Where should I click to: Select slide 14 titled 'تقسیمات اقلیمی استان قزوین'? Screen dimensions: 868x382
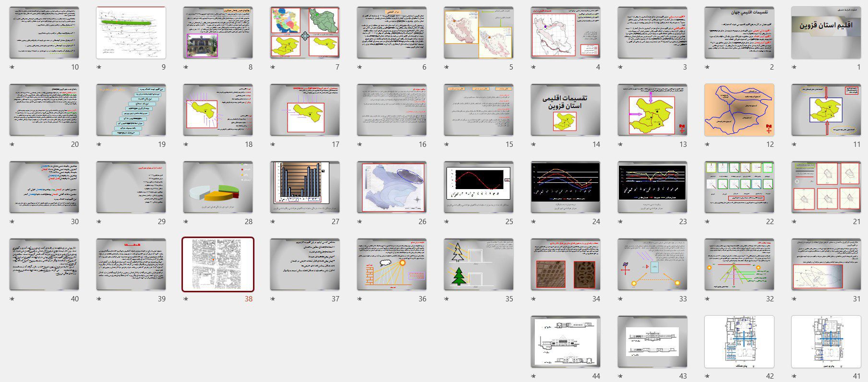pyautogui.click(x=565, y=110)
